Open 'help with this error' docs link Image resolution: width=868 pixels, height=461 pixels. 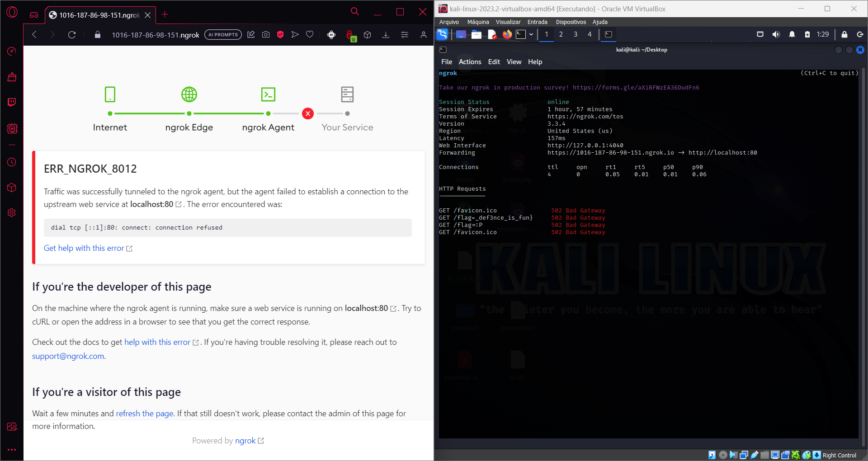[x=161, y=342]
